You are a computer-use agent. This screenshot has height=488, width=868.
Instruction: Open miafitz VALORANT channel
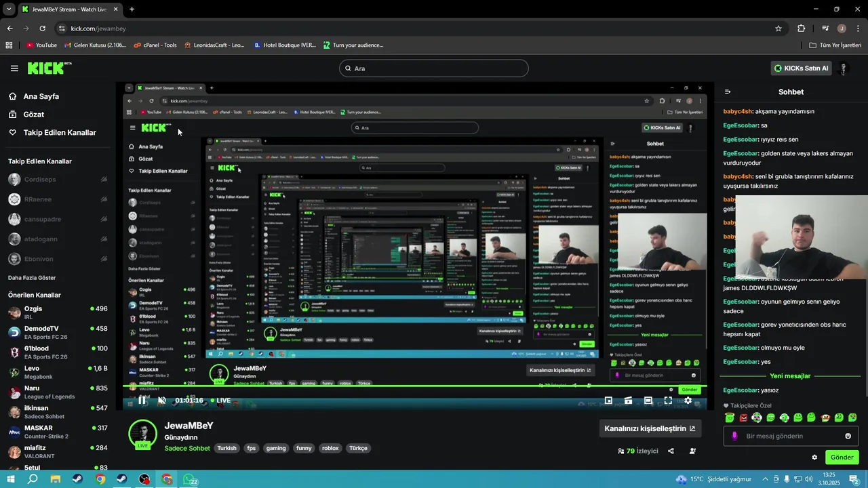point(58,451)
